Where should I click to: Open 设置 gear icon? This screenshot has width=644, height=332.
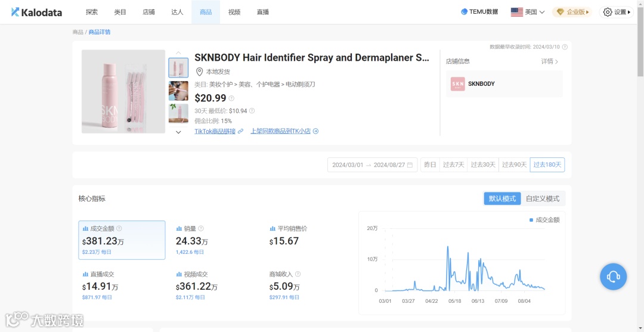click(x=608, y=12)
